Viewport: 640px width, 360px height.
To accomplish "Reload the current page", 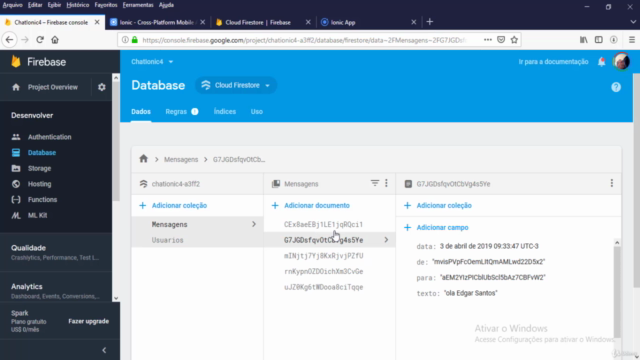I will tap(40, 40).
